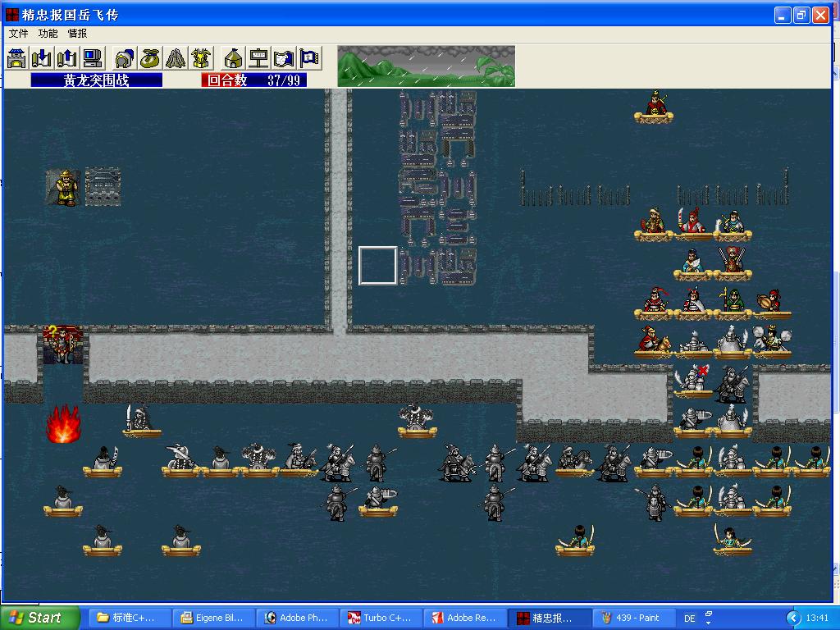Click the rainy weather landscape picture
This screenshot has height=630, width=840.
[427, 66]
